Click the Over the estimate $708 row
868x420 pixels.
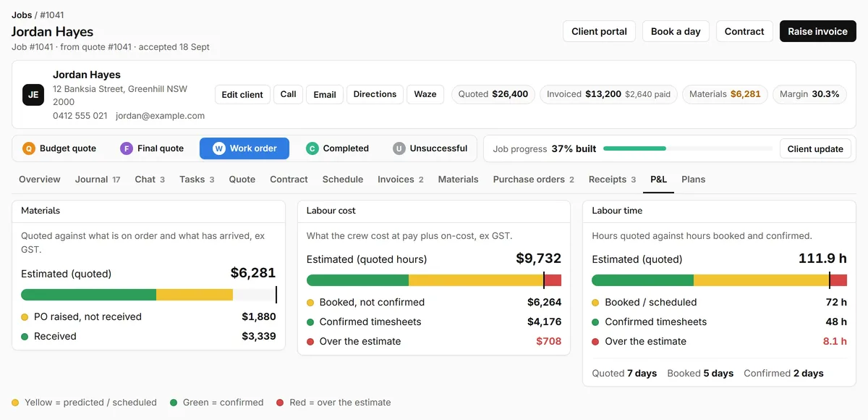[434, 341]
